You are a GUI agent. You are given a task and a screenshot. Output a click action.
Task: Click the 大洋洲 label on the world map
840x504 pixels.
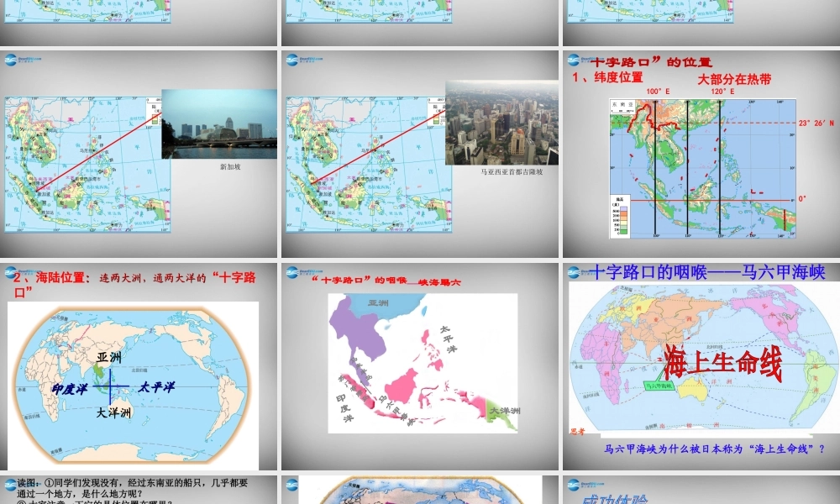coord(113,412)
